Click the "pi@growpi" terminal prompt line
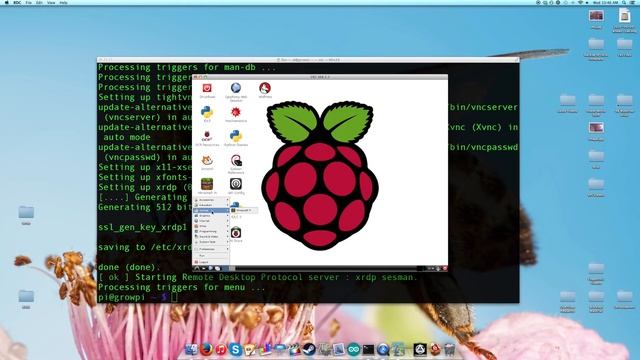 (x=138, y=297)
